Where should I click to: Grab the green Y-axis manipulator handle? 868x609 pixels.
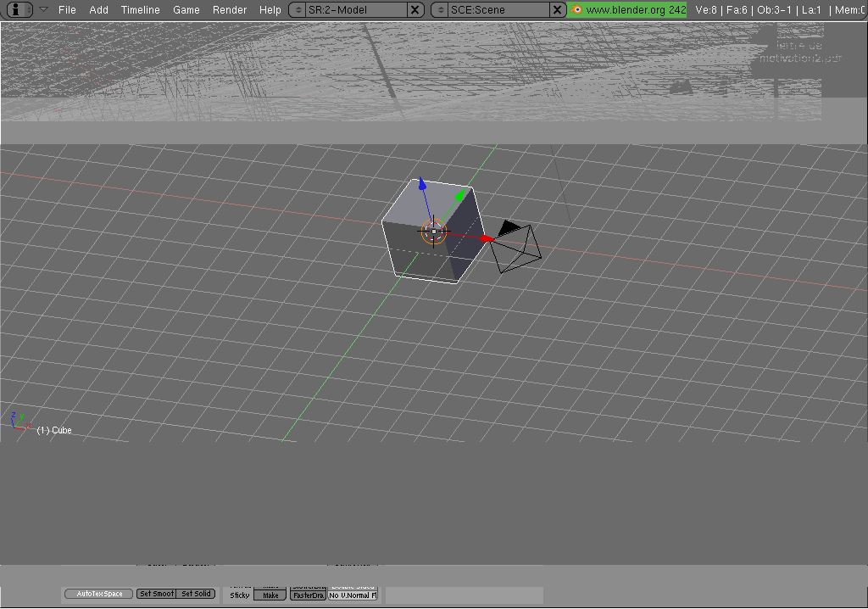459,197
